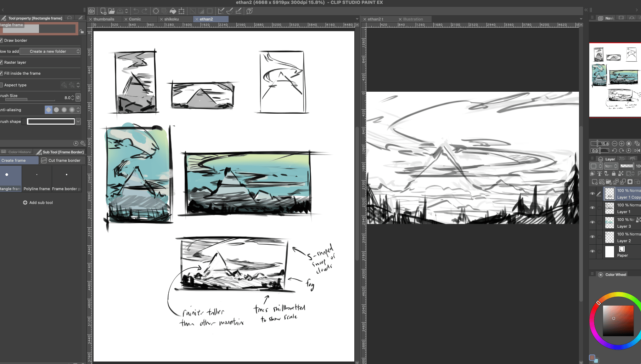The width and height of the screenshot is (641, 364).
Task: Click the Fill bucket icon in toolbar
Action: click(173, 11)
